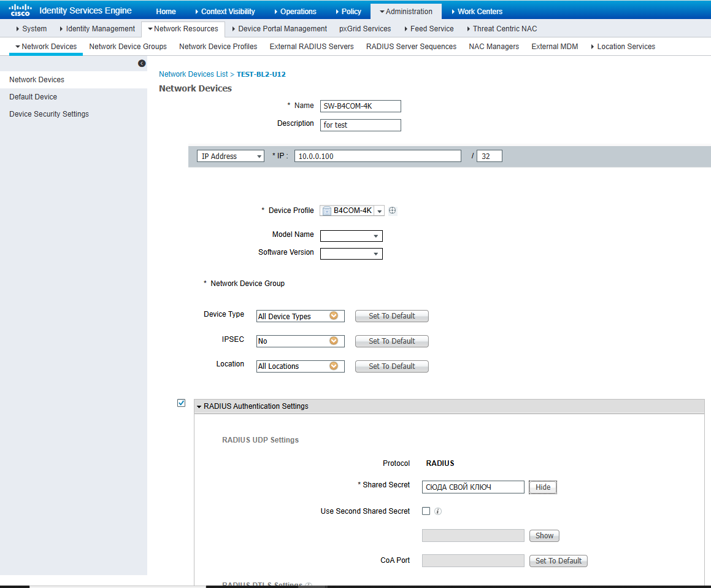Select Default Device in left sidebar
The height and width of the screenshot is (588, 711).
click(33, 97)
